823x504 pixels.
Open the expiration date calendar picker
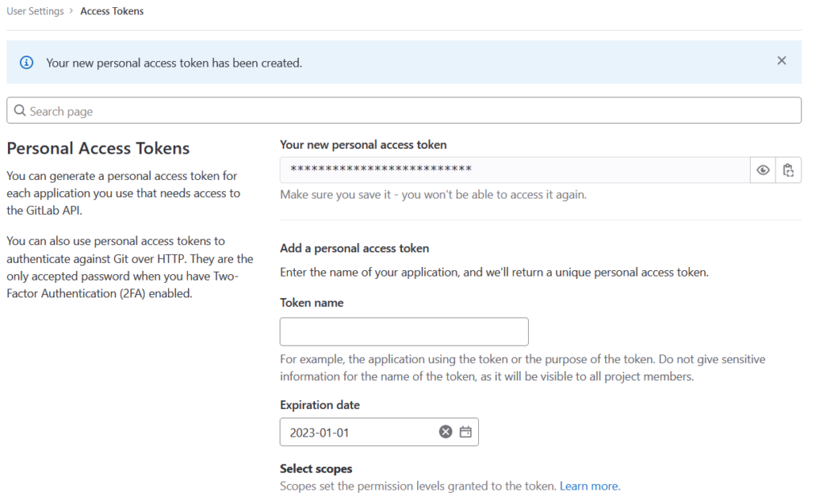coord(465,432)
